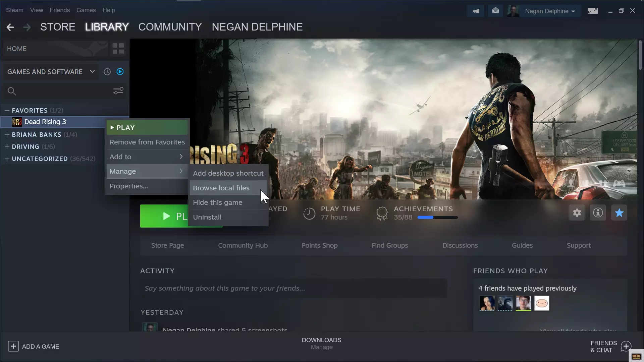The image size is (644, 362).
Task: Click the Add a Game button
Action: tap(34, 347)
